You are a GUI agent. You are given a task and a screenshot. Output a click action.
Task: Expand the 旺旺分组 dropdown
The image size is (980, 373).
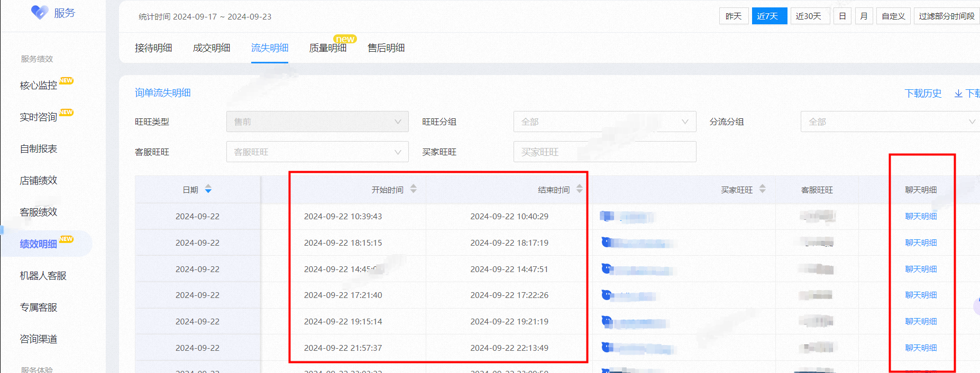pos(605,122)
